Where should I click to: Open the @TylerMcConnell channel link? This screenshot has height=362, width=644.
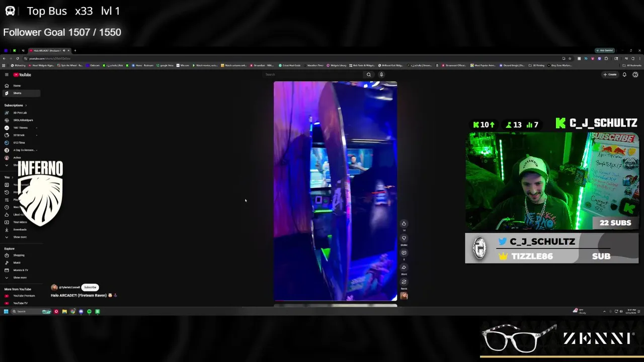click(69, 287)
